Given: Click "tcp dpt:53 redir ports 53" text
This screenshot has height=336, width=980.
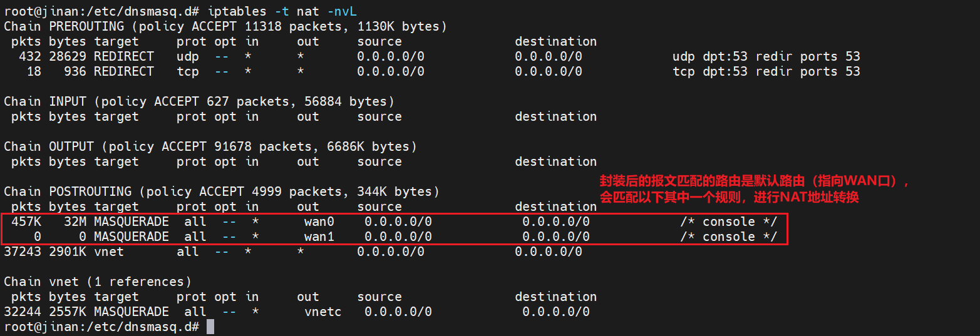Looking at the screenshot, I should pos(766,71).
